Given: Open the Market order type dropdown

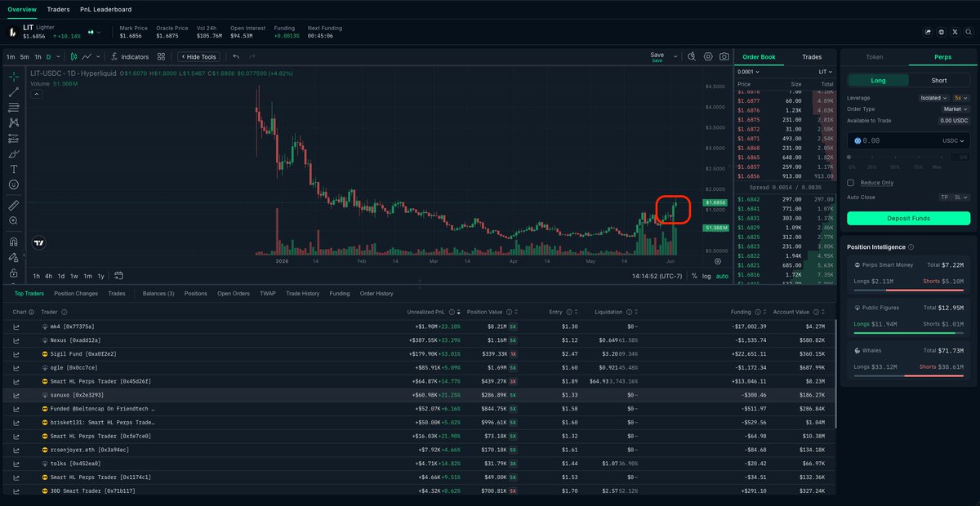Looking at the screenshot, I should (x=955, y=109).
